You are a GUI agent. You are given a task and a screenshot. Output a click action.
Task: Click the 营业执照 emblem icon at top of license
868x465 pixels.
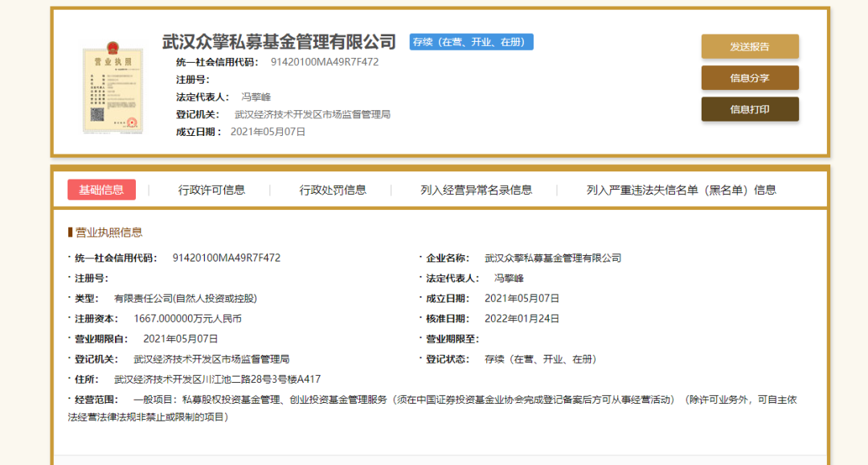113,48
